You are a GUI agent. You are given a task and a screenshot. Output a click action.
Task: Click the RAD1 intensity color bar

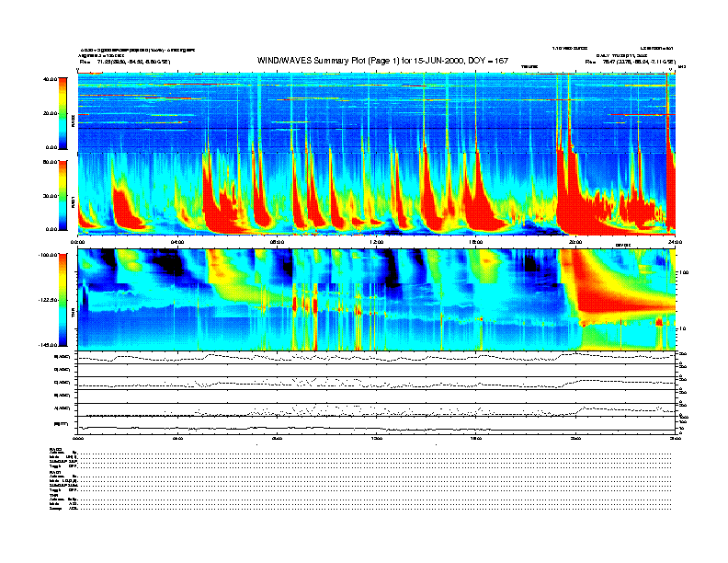pos(63,195)
